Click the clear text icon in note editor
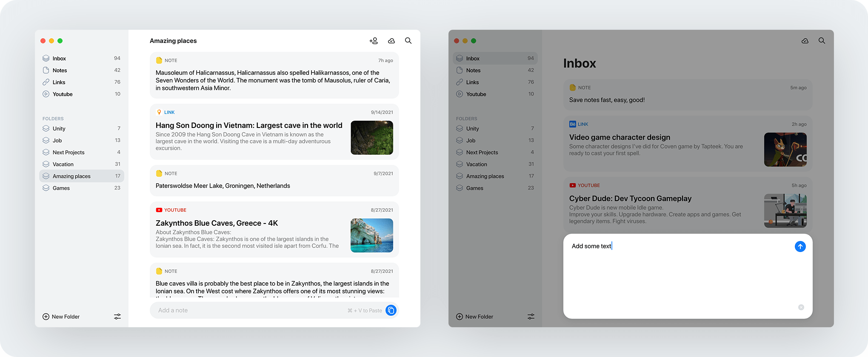The height and width of the screenshot is (357, 868). (x=801, y=307)
